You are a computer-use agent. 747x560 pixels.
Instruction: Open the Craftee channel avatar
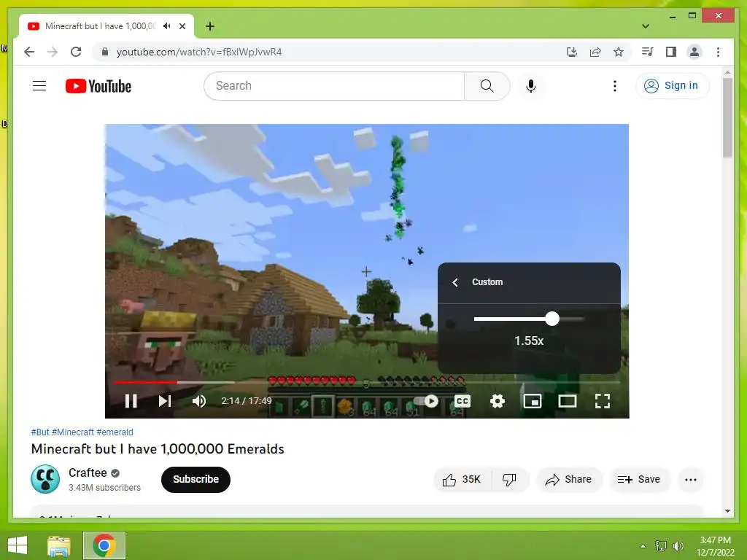click(x=45, y=479)
